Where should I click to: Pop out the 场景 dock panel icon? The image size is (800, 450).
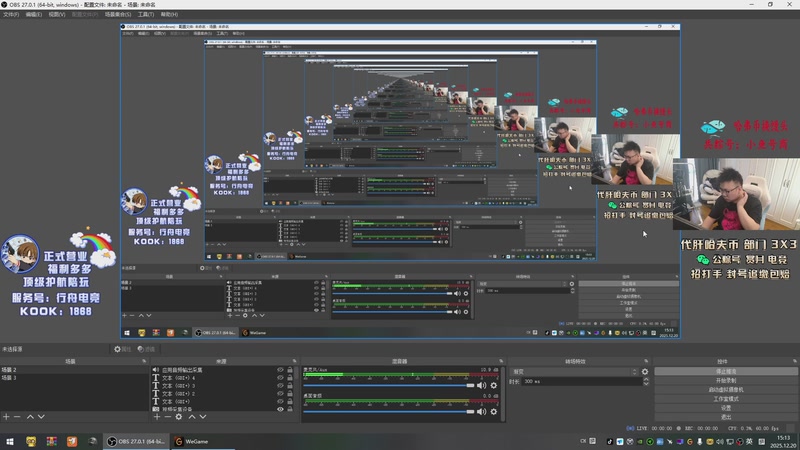tap(144, 361)
